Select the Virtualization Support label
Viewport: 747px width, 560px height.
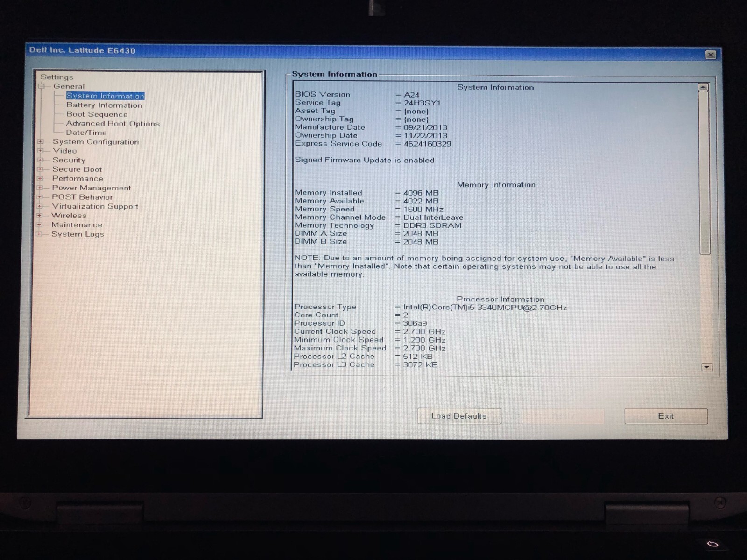click(95, 206)
